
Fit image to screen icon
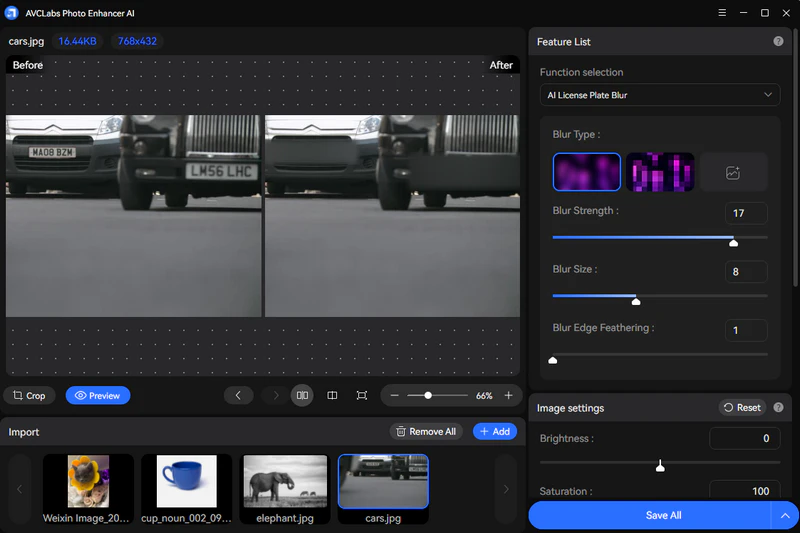point(362,395)
